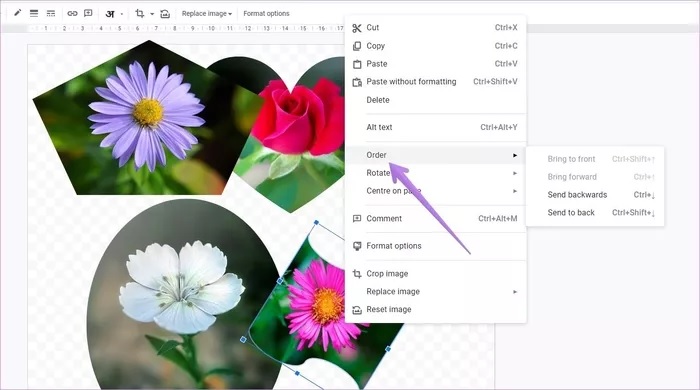This screenshot has width=700, height=390.
Task: Open the input tools language icon
Action: [x=110, y=14]
